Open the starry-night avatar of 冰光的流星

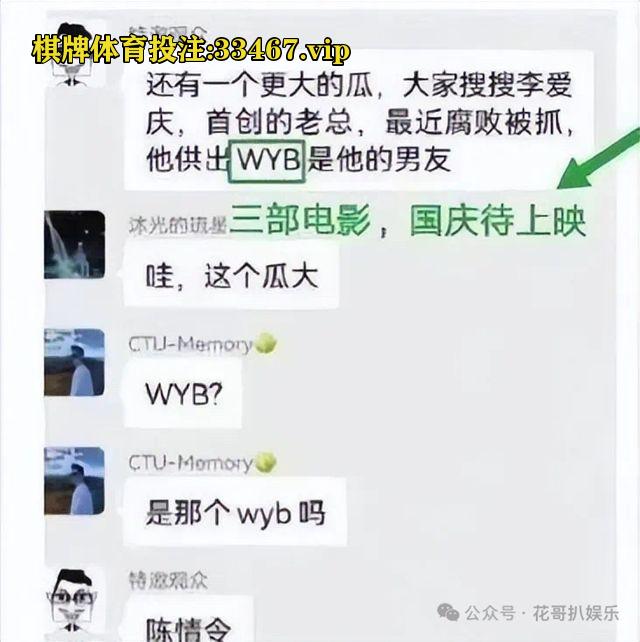[74, 245]
